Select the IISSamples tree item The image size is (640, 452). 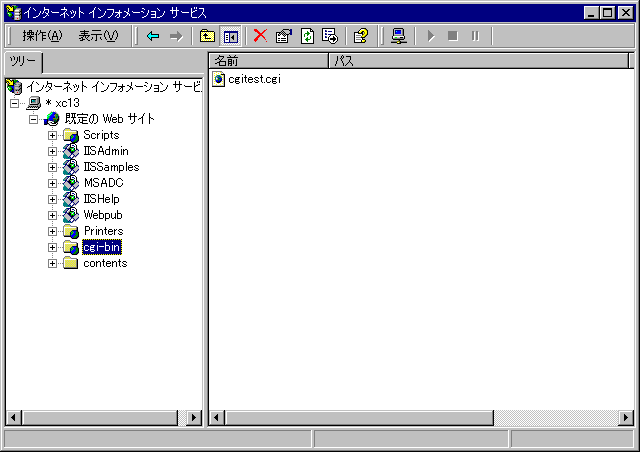point(111,167)
